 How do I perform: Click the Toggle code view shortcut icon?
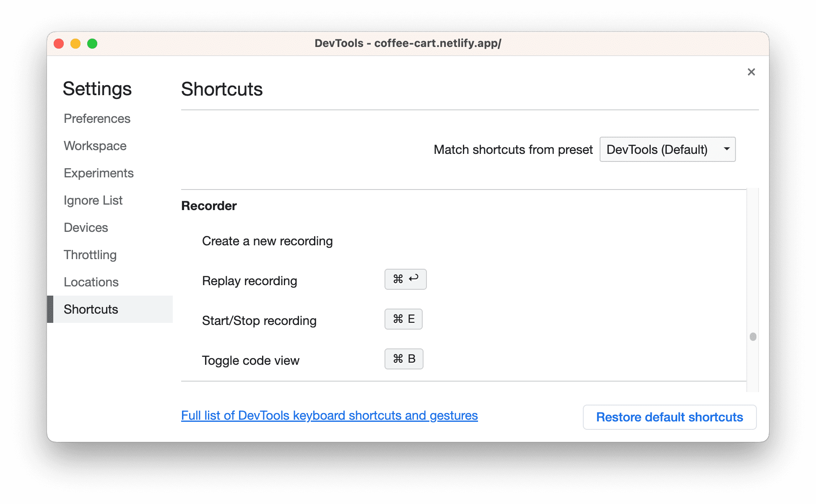click(403, 359)
